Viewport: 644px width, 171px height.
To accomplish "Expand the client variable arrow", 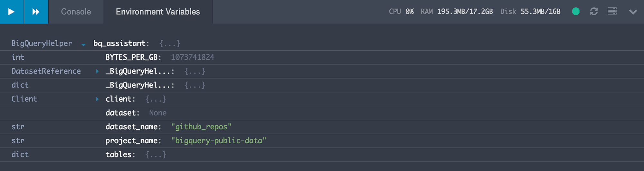I will (97, 99).
